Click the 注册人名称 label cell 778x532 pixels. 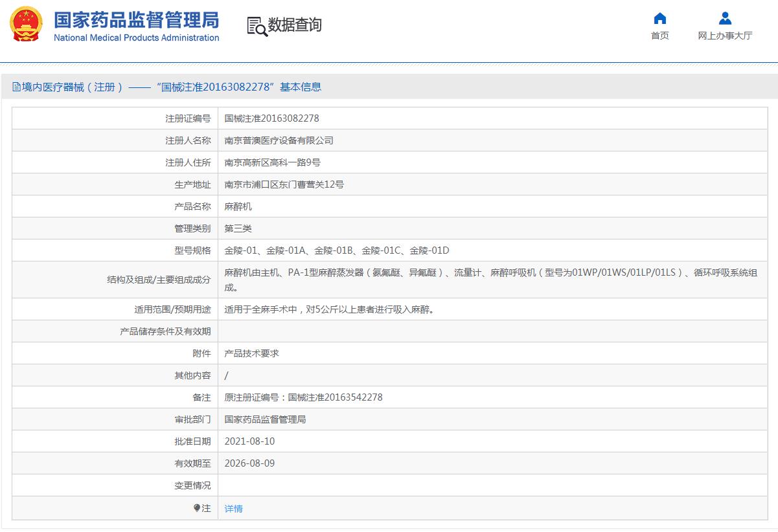tap(115, 140)
